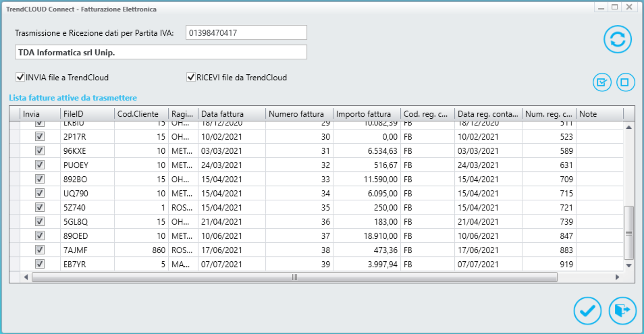This screenshot has width=644, height=334.
Task: Click importo value 18.910,00
Action: (x=380, y=236)
